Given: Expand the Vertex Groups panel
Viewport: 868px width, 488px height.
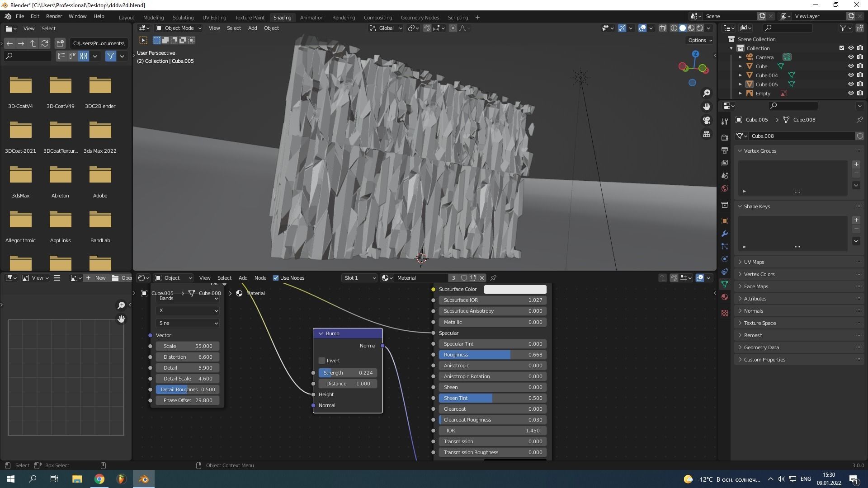Looking at the screenshot, I should (759, 150).
